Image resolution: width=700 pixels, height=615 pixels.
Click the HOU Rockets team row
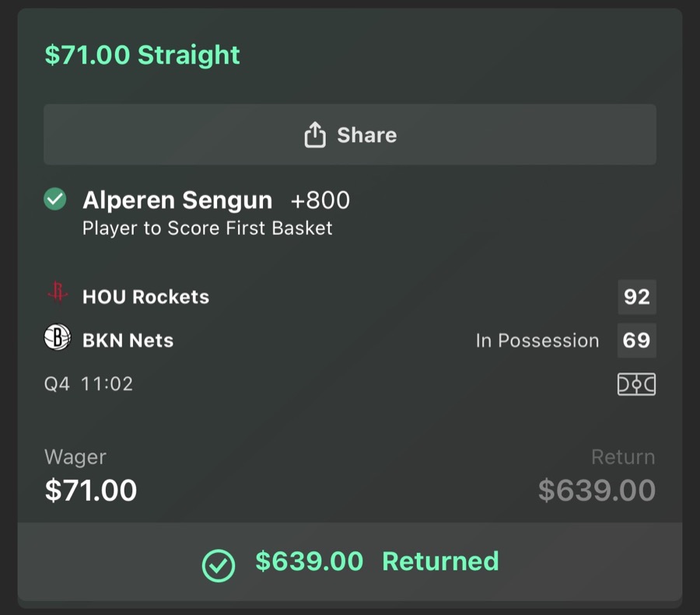[148, 296]
